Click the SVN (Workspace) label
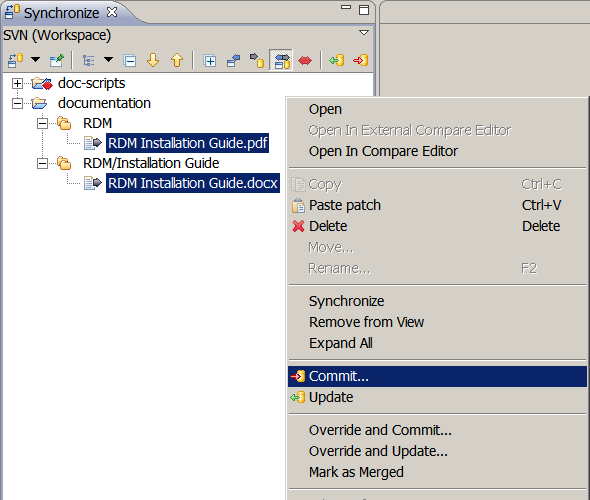Screen dimensions: 590x500 coord(57,35)
